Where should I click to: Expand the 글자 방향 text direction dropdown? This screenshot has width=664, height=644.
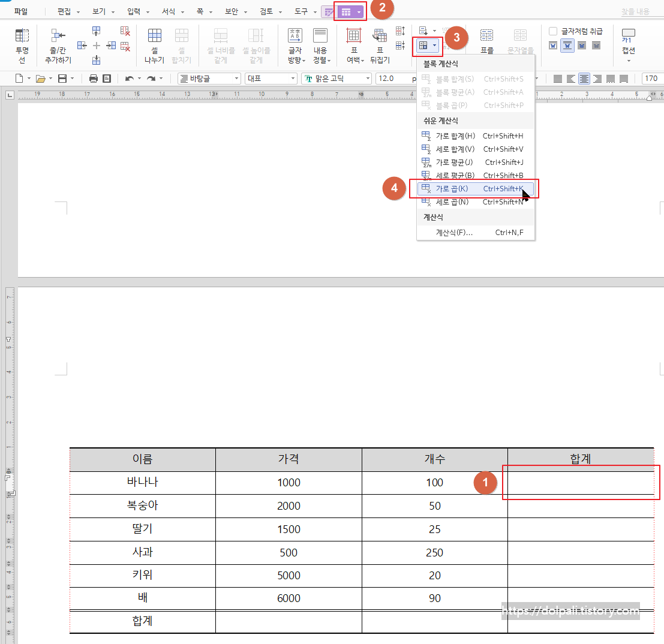[304, 60]
